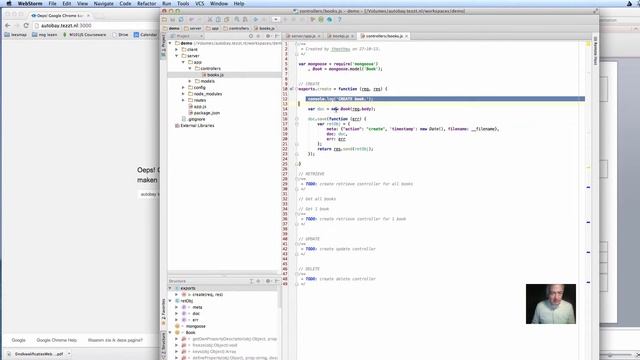
Task: Click Chrome's reload page icon
Action: (26, 25)
